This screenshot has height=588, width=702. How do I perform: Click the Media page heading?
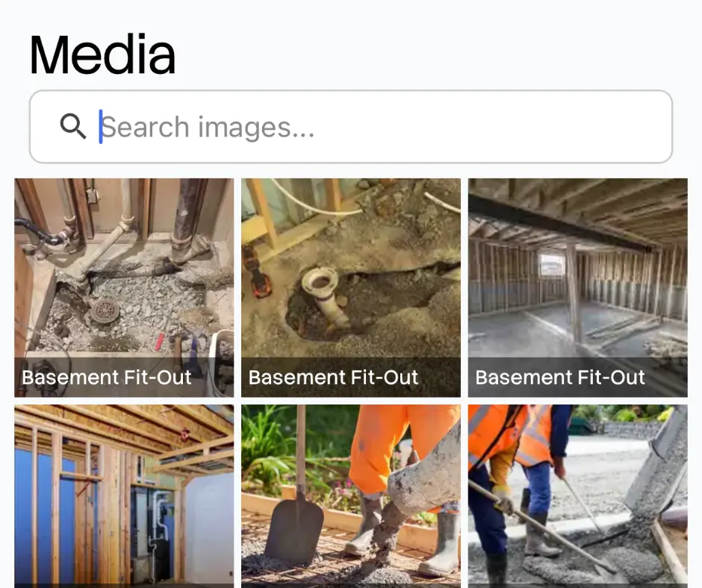[x=102, y=54]
